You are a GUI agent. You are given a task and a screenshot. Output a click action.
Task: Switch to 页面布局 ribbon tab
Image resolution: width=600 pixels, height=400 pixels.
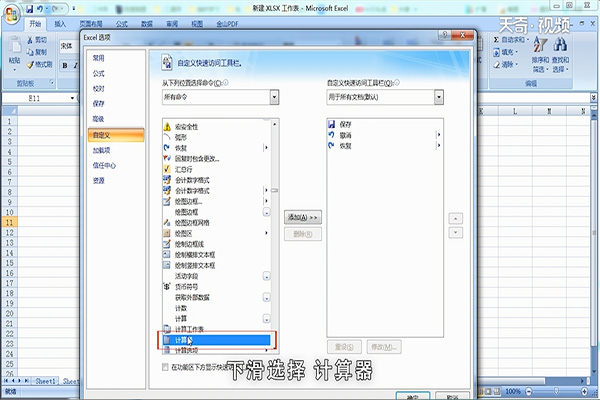point(91,24)
